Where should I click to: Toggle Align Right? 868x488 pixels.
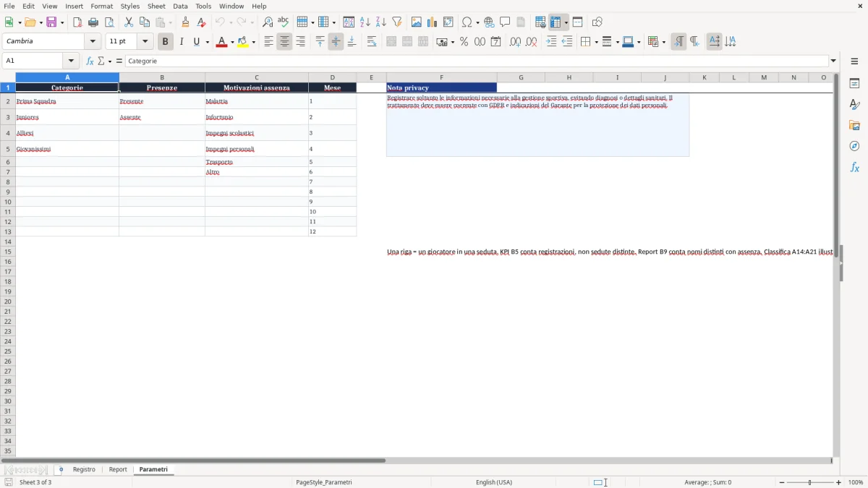tap(300, 42)
